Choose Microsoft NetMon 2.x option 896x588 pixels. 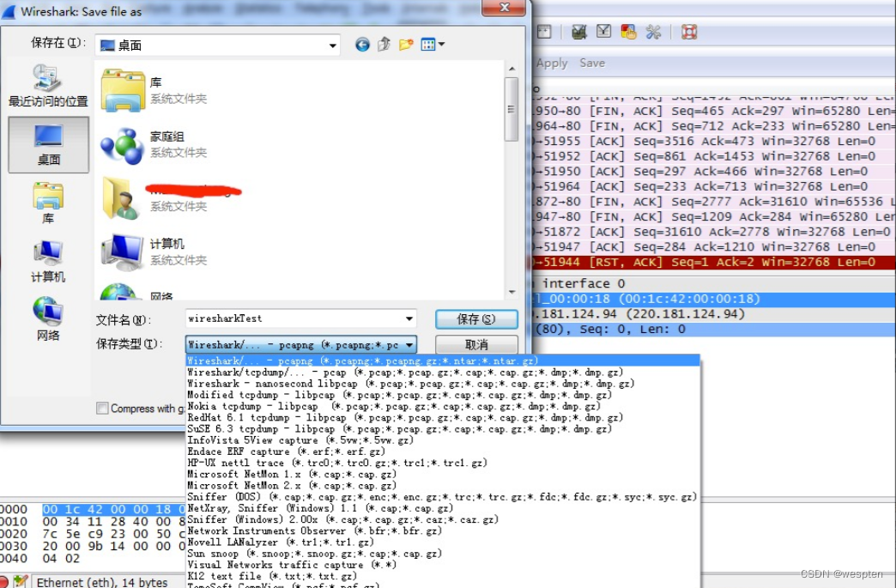click(443, 485)
